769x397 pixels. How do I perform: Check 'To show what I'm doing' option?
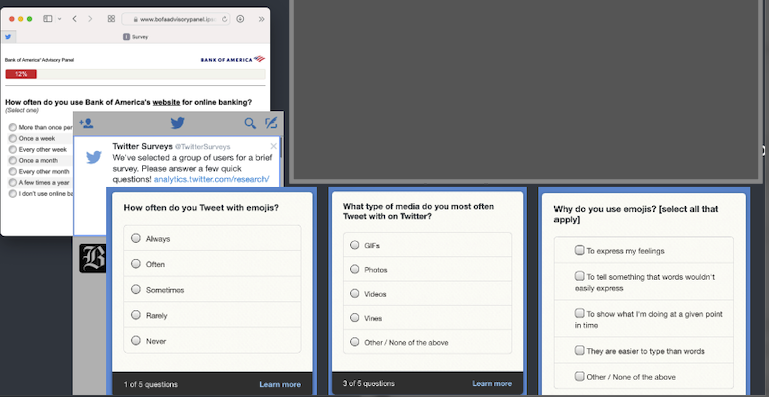[580, 313]
